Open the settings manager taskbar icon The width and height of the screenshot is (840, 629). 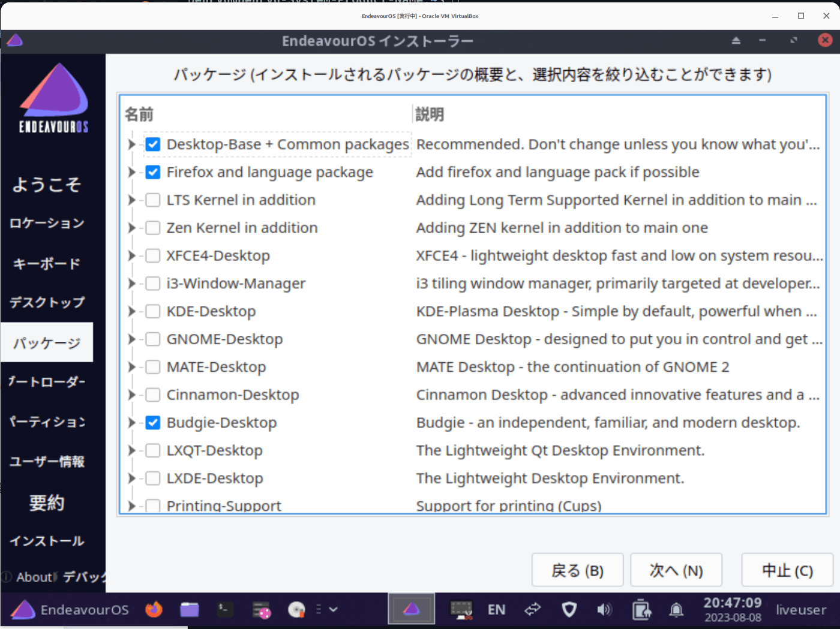[261, 610]
